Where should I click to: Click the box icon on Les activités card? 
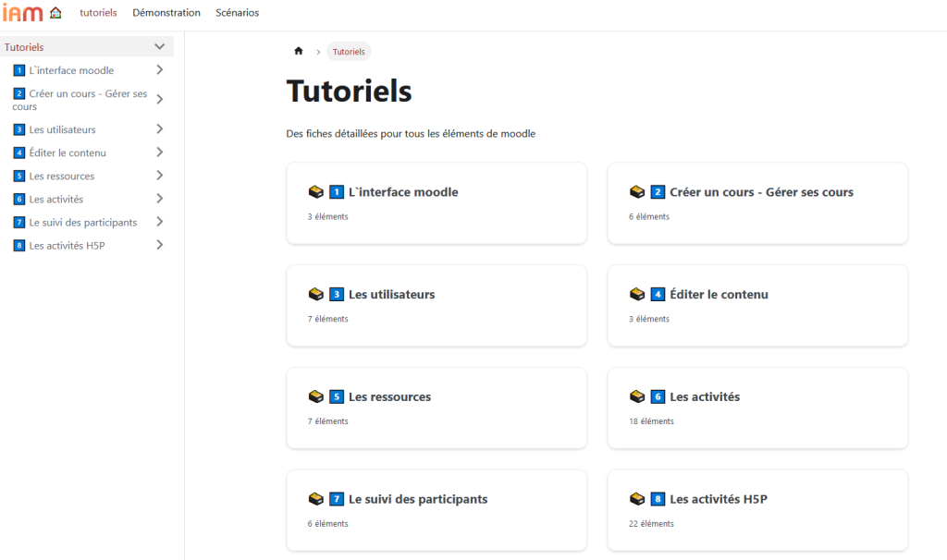point(636,396)
